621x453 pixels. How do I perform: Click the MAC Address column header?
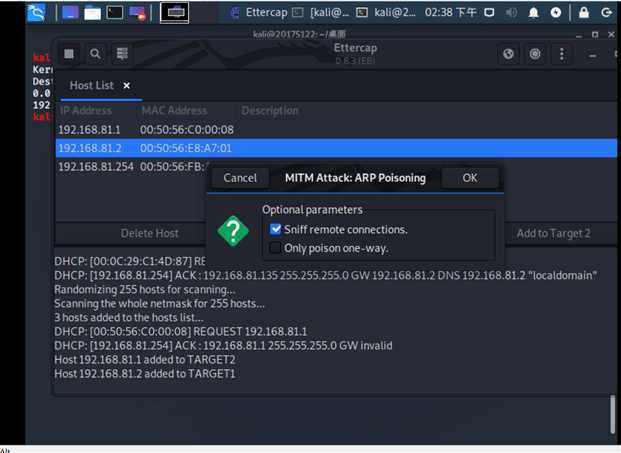coord(174,110)
